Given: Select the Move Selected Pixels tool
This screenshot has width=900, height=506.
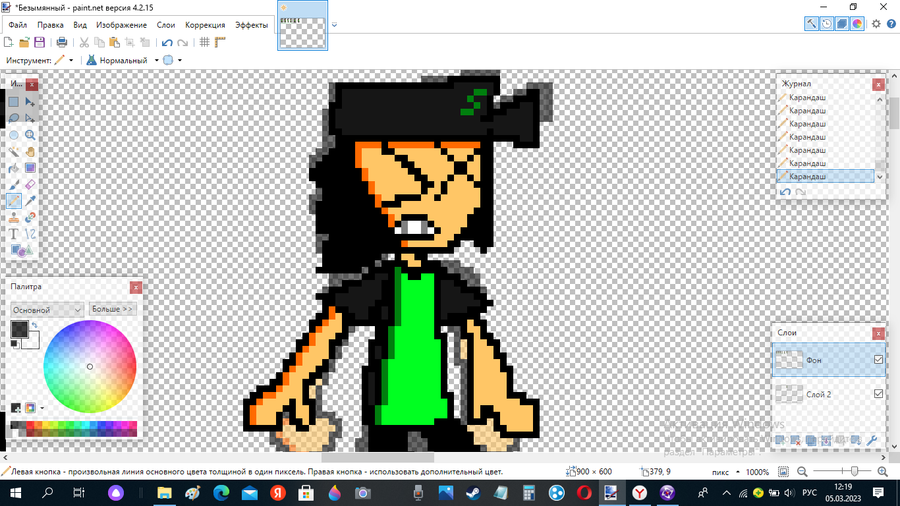Looking at the screenshot, I should pos(30,102).
